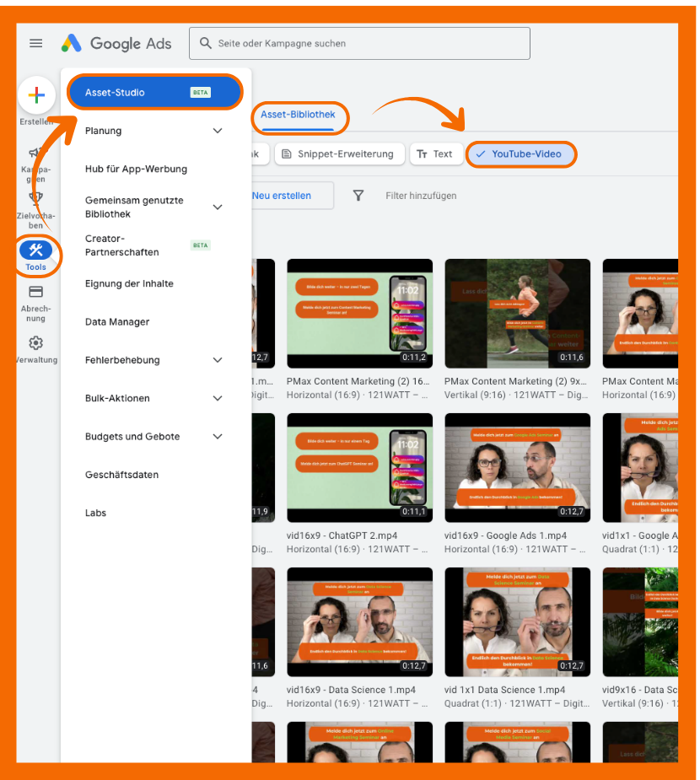Open the hamburger main menu
Screen dimensions: 700x780
click(x=35, y=43)
